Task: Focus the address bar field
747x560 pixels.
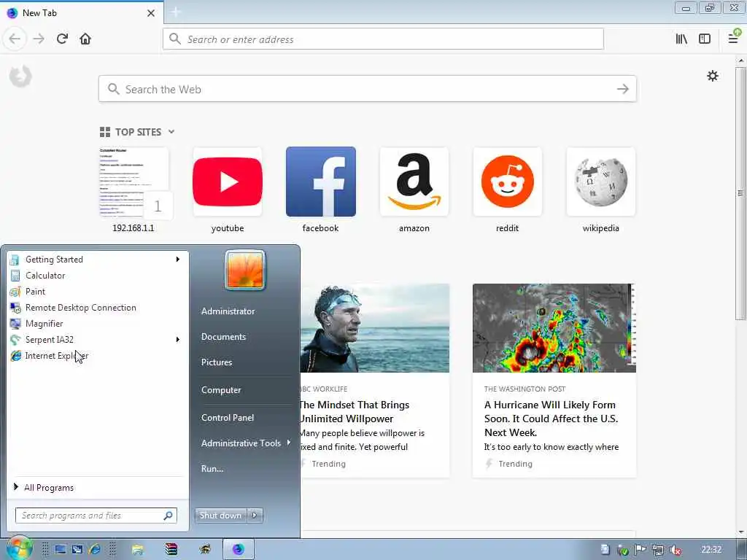Action: coord(383,39)
